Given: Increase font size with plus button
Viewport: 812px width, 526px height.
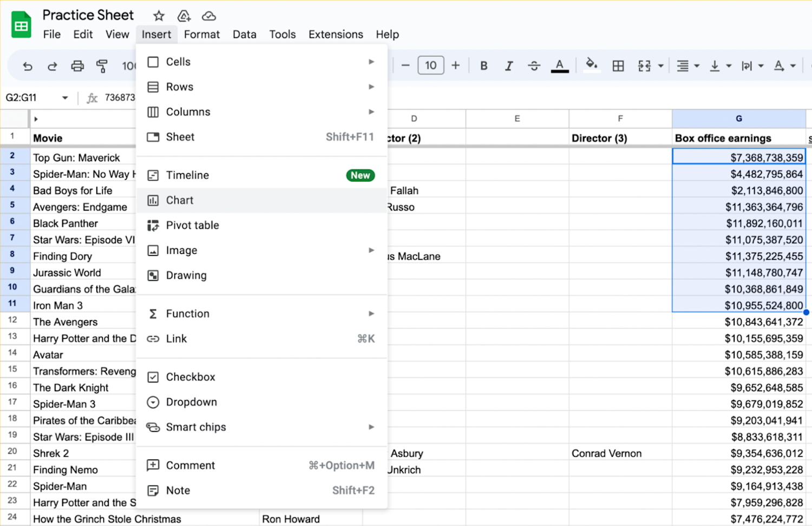Looking at the screenshot, I should pyautogui.click(x=456, y=65).
